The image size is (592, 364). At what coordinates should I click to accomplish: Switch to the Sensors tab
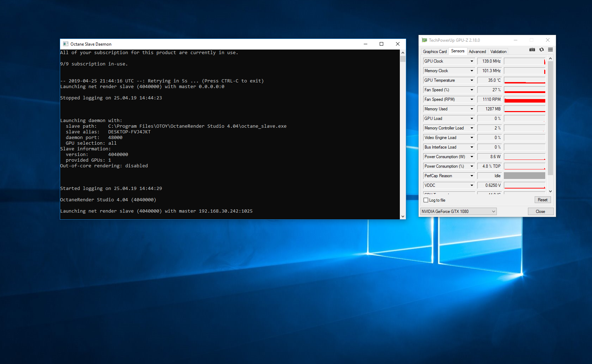[x=458, y=51]
